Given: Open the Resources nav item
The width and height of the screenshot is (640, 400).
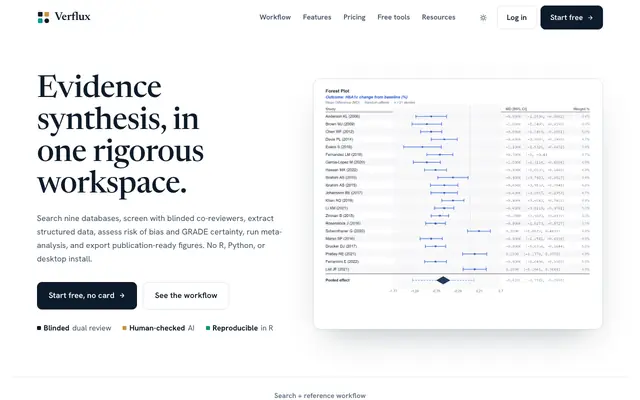Looking at the screenshot, I should tap(438, 17).
